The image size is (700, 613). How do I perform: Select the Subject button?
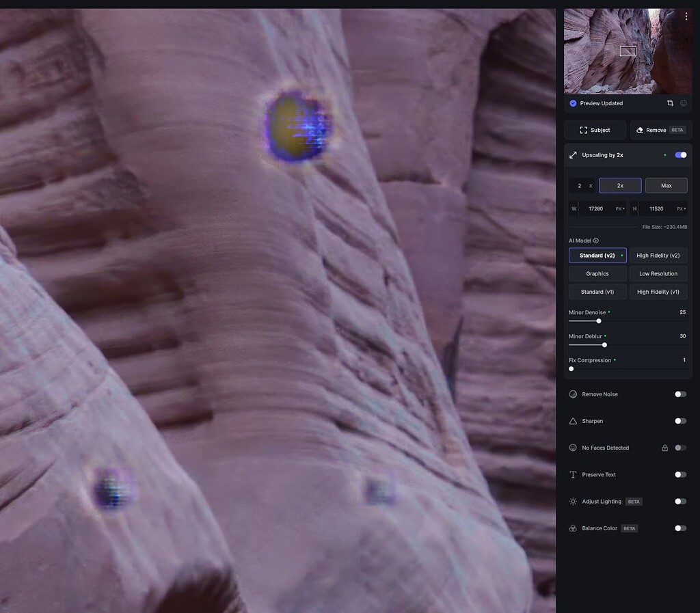click(x=595, y=130)
